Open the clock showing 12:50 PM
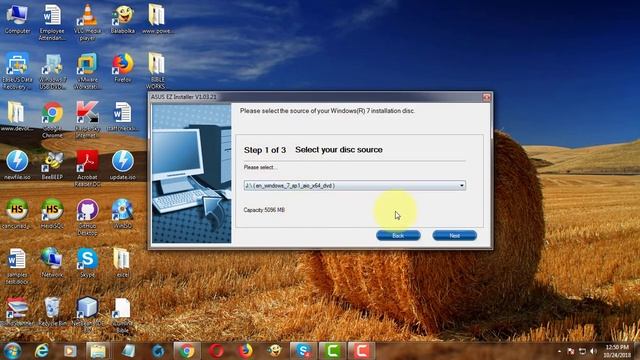The image size is (640, 360). (x=617, y=351)
